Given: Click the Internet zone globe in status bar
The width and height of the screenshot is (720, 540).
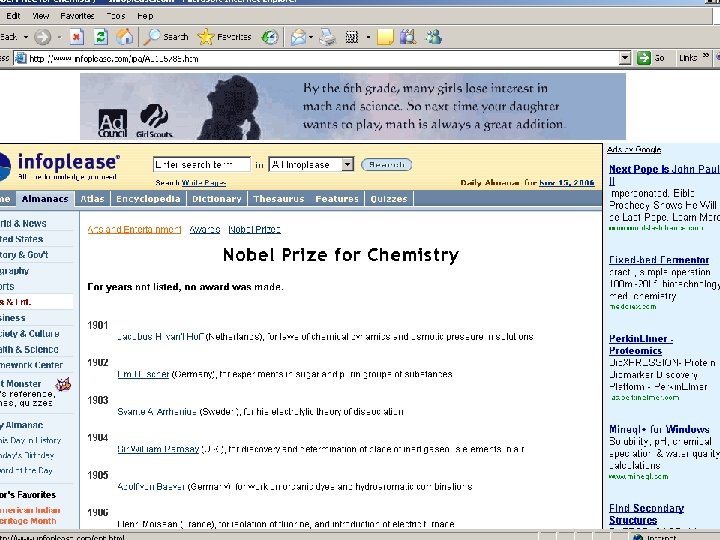Looking at the screenshot, I should pos(638,537).
